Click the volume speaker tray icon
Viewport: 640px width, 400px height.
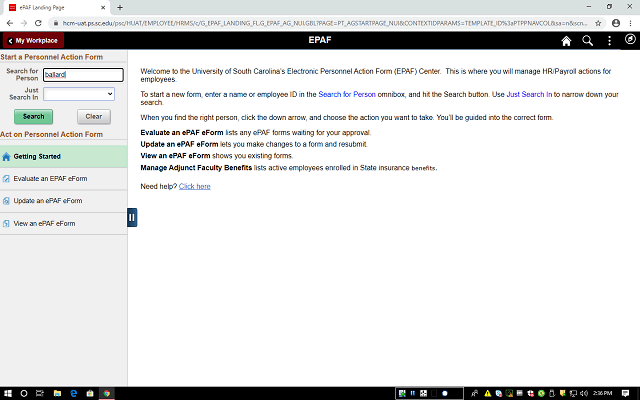pos(584,393)
